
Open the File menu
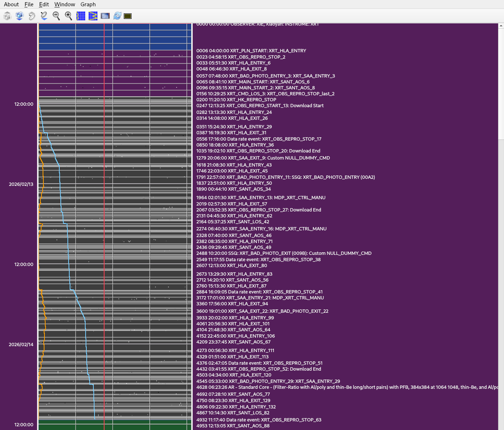[29, 4]
